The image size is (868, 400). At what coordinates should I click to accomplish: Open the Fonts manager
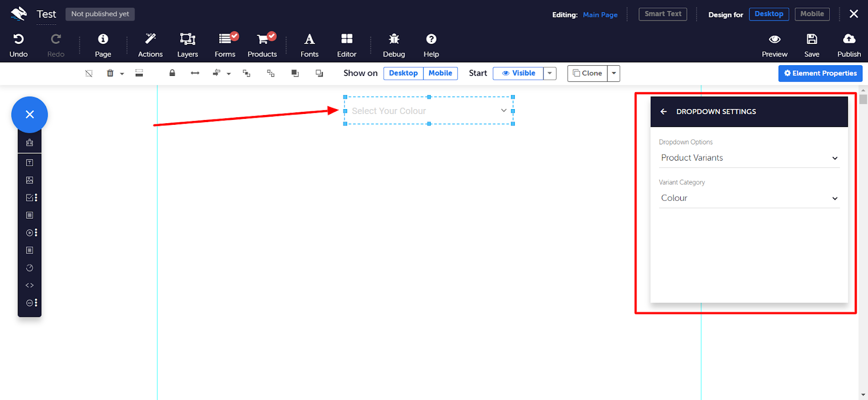click(x=309, y=45)
